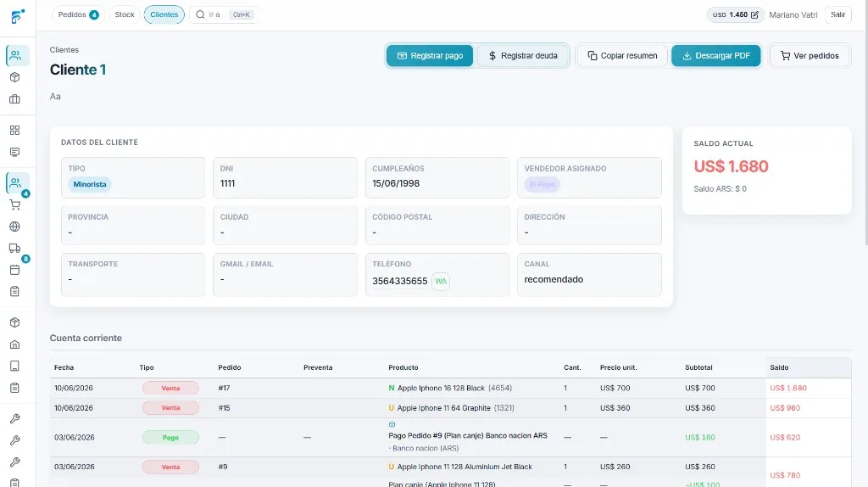Click small icon above 'Pago Pedido #9' text

pos(392,424)
